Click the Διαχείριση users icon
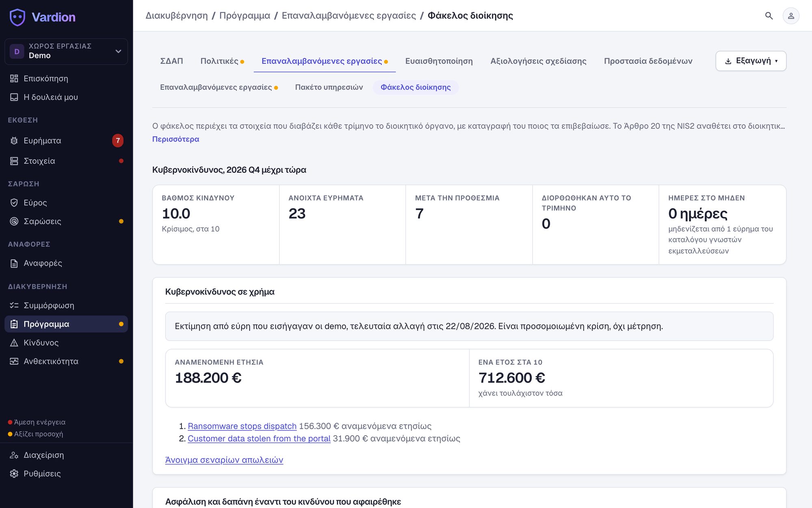 click(14, 455)
